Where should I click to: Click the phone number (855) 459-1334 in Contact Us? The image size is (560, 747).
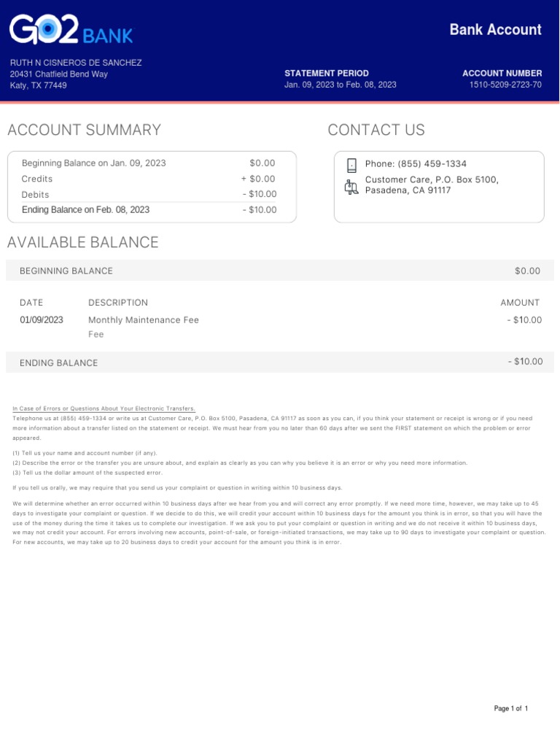pyautogui.click(x=416, y=164)
